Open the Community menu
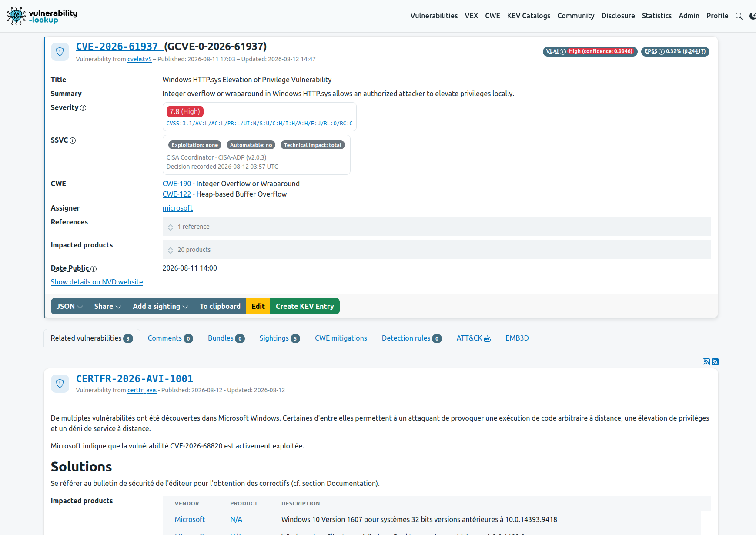 click(x=576, y=16)
